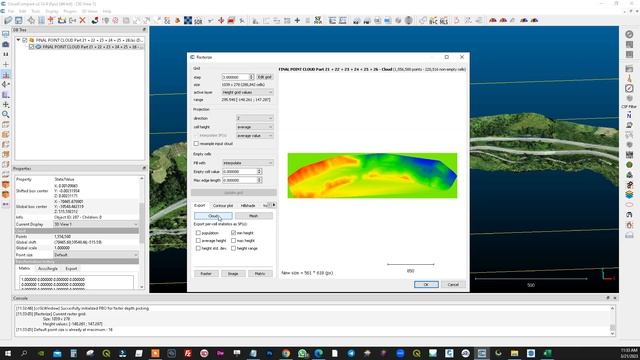Click the Save icon in main toolbar

tap(19, 20)
